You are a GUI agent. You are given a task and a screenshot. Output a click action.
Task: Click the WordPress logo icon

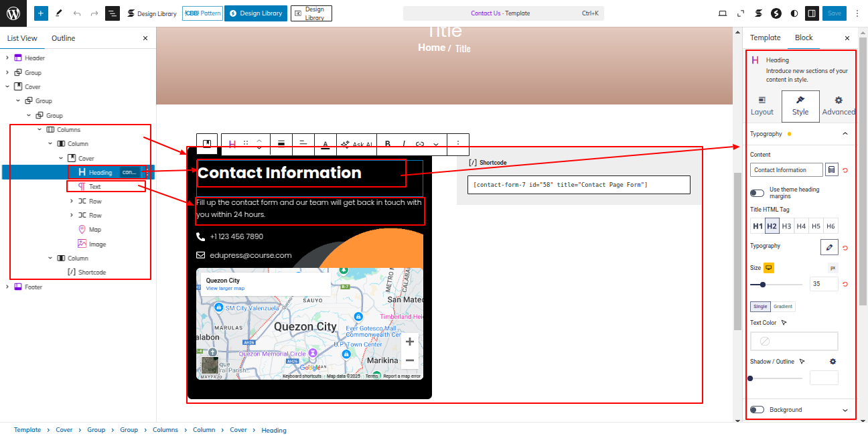click(13, 13)
